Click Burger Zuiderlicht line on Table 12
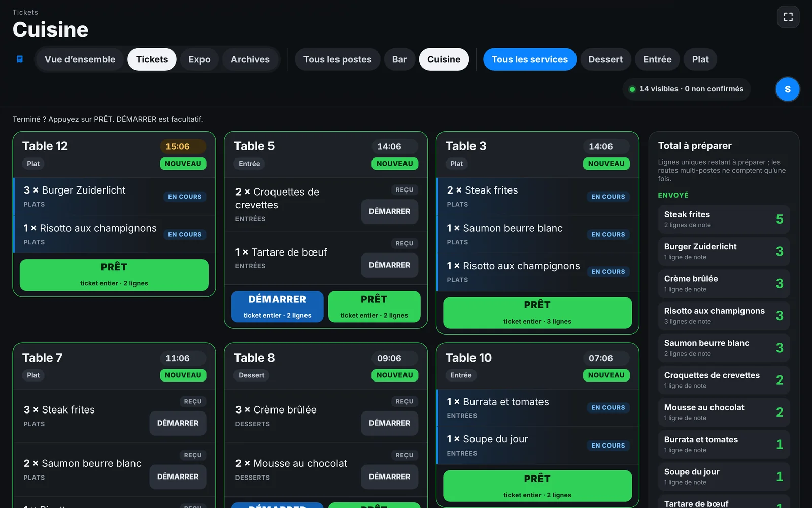Screen dimensions: 812x508 coord(114,197)
